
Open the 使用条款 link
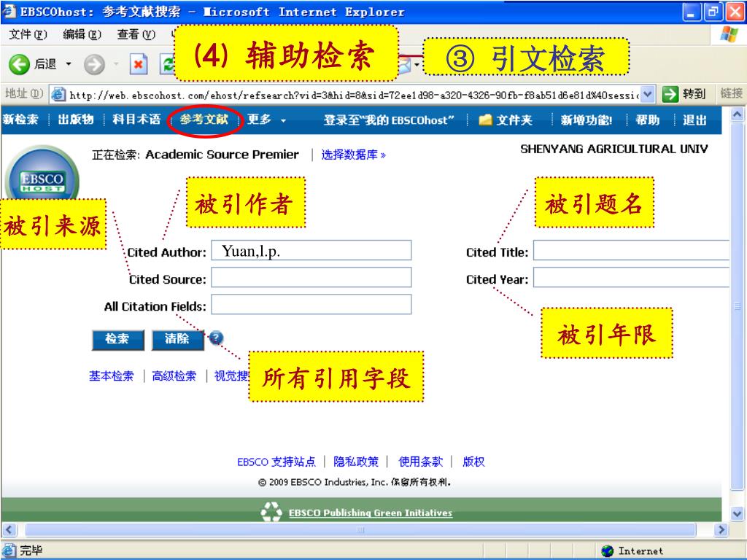[421, 462]
